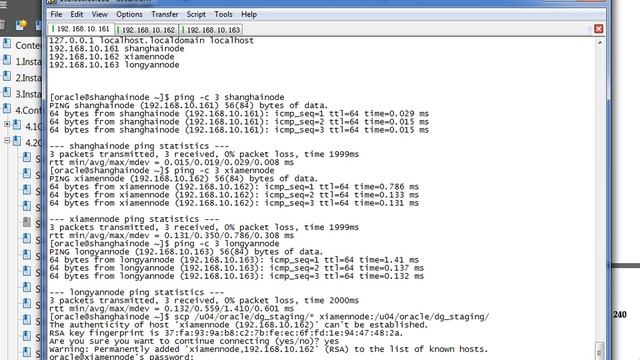
Task: Open the Options menu
Action: tap(129, 14)
